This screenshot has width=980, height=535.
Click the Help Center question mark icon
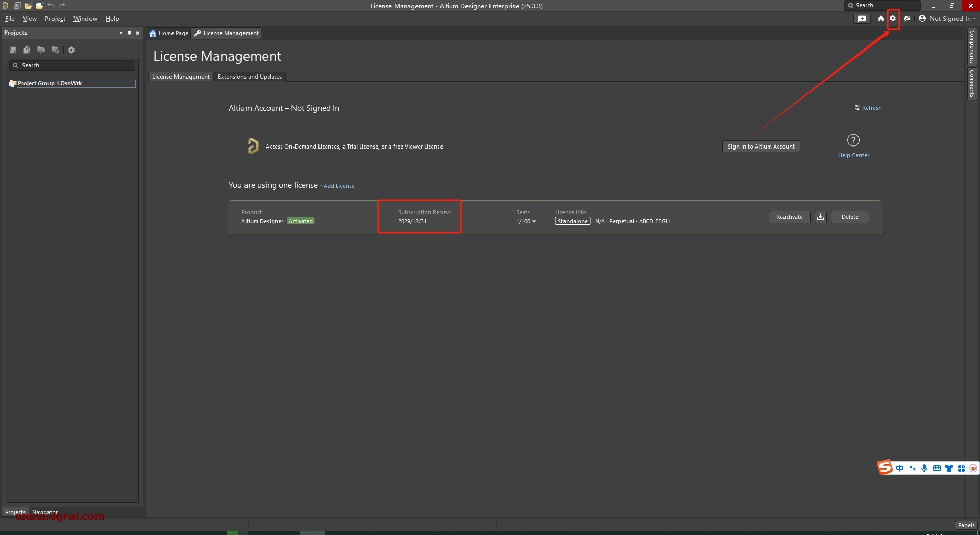click(853, 140)
